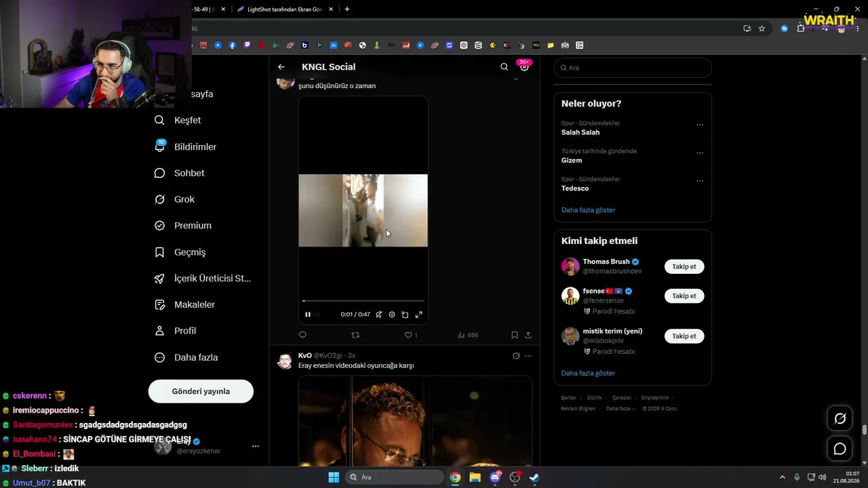This screenshot has height=488, width=868.
Task: Open File Explorer from the taskbar
Action: (x=475, y=477)
